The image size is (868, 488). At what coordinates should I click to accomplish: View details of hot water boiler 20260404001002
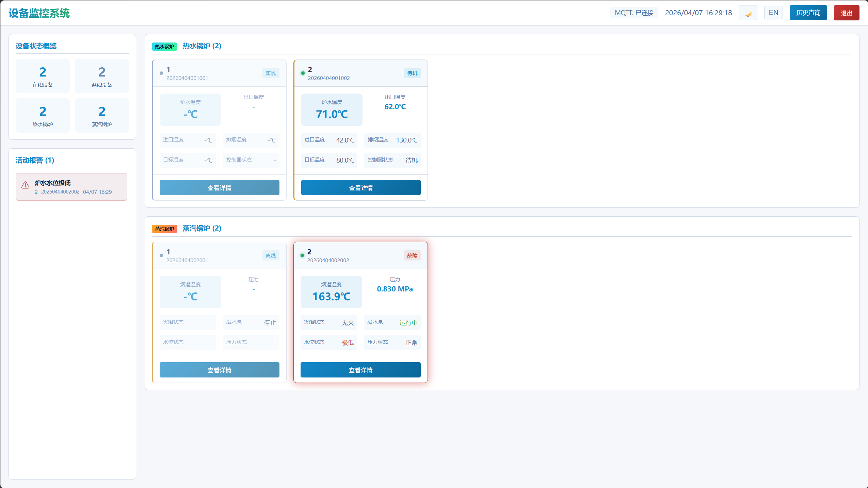[x=360, y=188]
